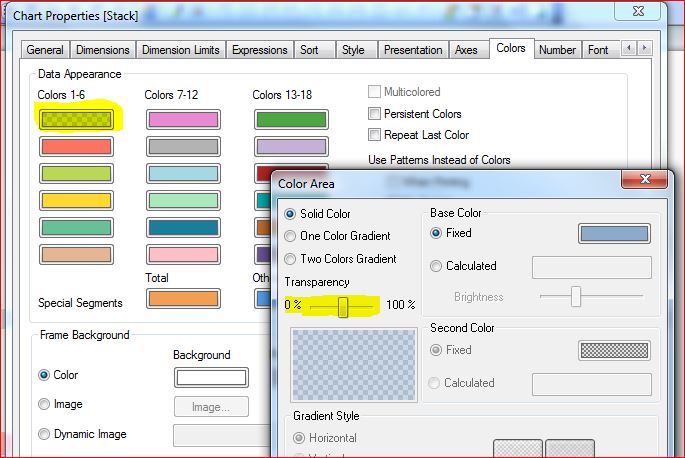The image size is (685, 458).
Task: Click the white Background color swatch
Action: click(211, 378)
